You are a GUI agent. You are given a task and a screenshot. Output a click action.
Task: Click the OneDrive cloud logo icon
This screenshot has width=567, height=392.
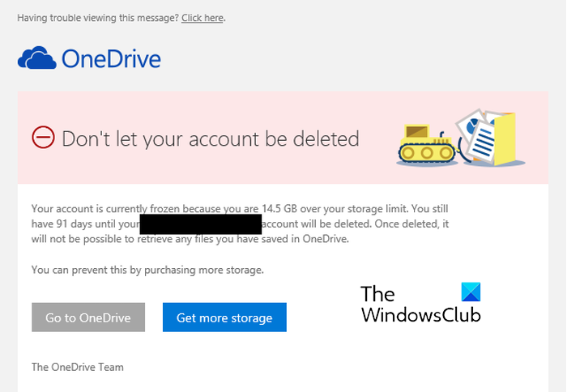[x=36, y=58]
